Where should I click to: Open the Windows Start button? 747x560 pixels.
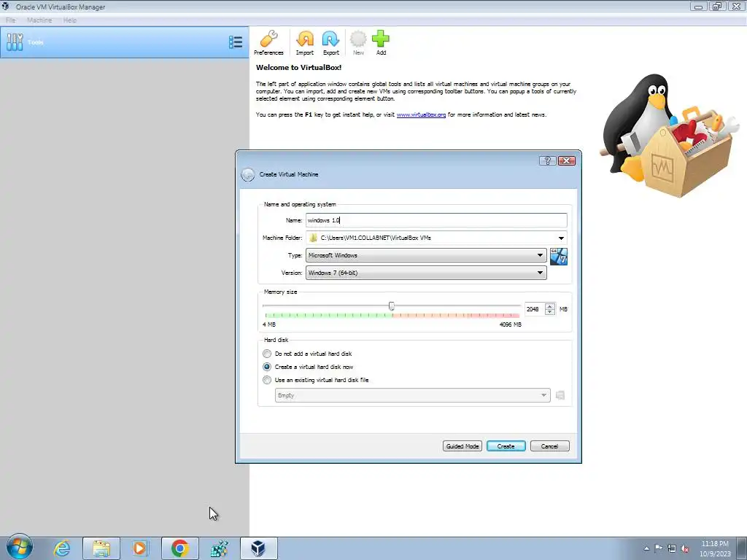click(20, 547)
